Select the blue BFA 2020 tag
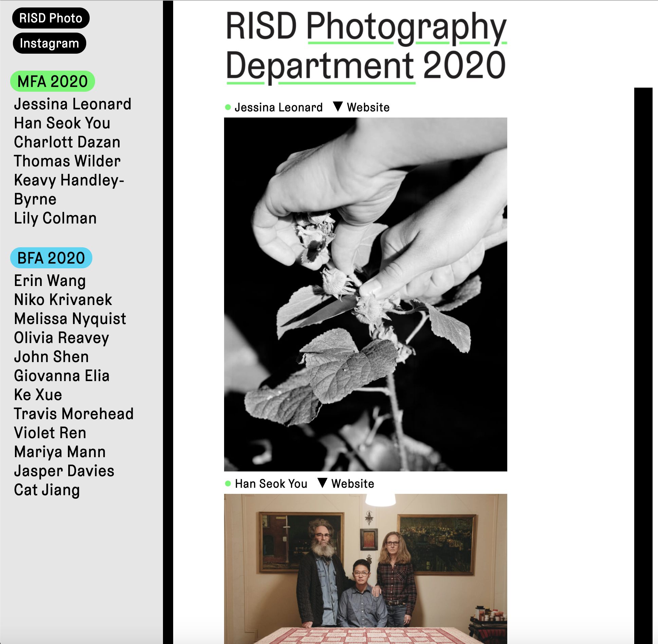Viewport: 658px width, 644px height. (x=51, y=258)
